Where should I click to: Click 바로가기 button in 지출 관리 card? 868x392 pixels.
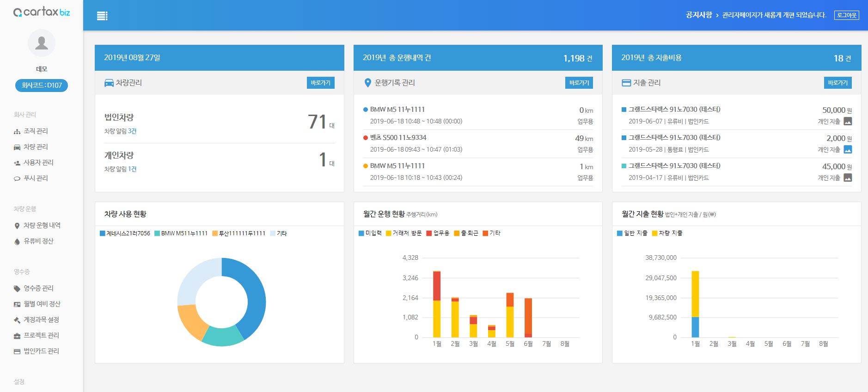838,83
